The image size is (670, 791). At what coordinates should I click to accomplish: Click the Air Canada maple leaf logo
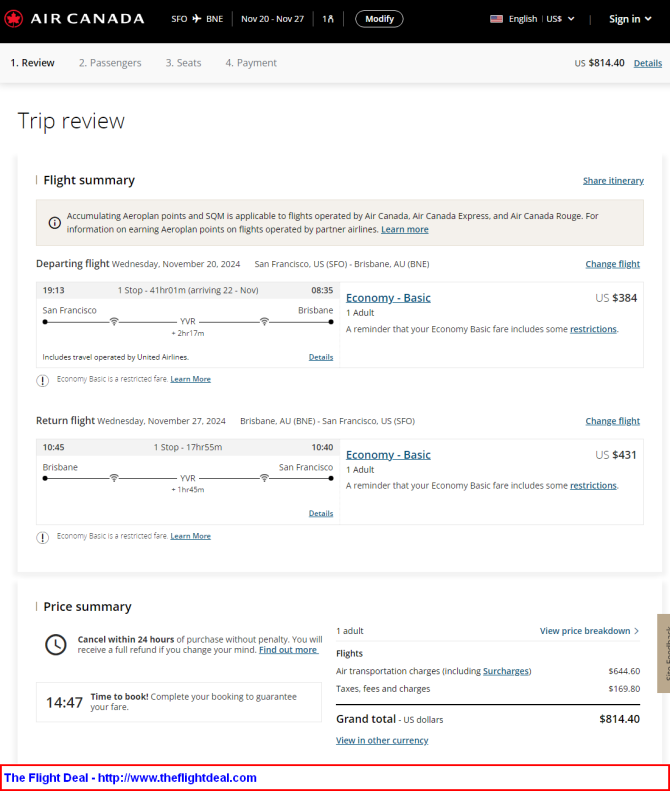pos(14,19)
